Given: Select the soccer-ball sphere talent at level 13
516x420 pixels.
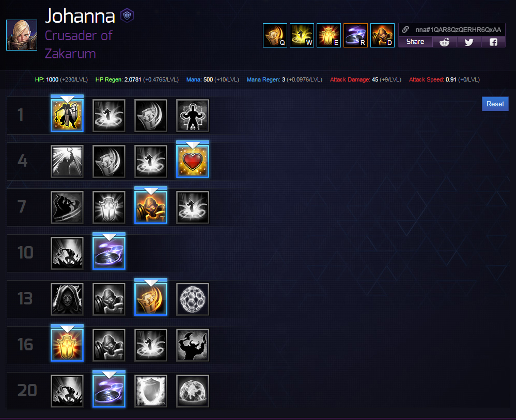Looking at the screenshot, I should (x=193, y=299).
